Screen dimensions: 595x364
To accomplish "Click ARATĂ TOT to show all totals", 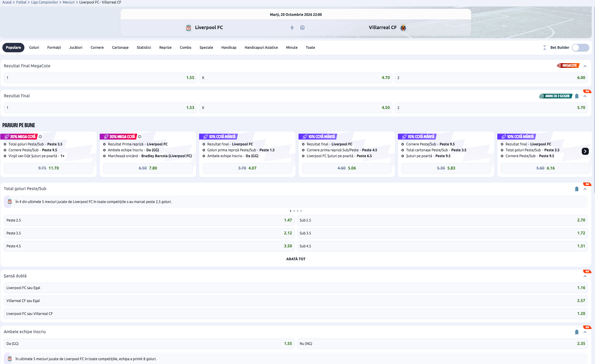I will click(296, 259).
